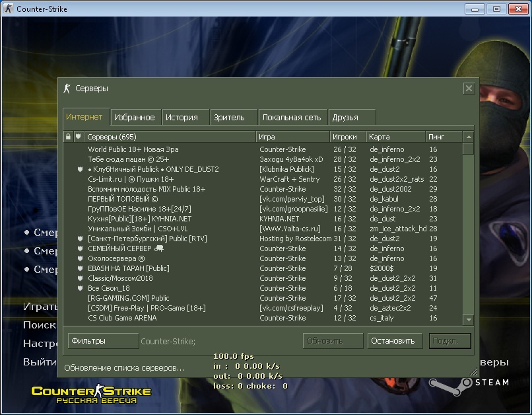This screenshot has width=532, height=415.
Task: Switch to the Зритель tab
Action: point(234,117)
